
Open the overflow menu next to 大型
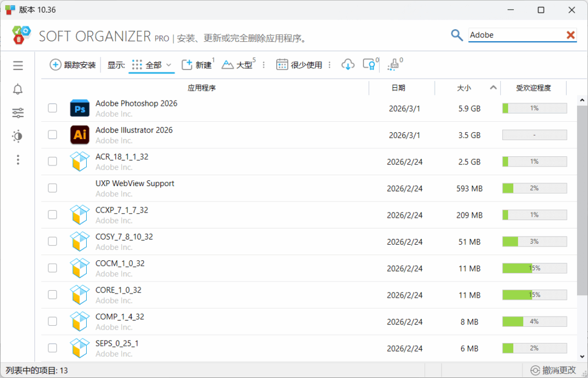[x=264, y=65]
